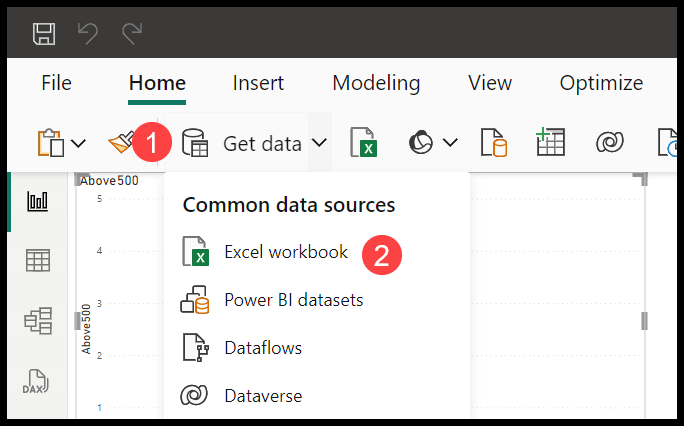The height and width of the screenshot is (426, 684).
Task: Open the Modeling ribbon tab
Action: tap(376, 83)
